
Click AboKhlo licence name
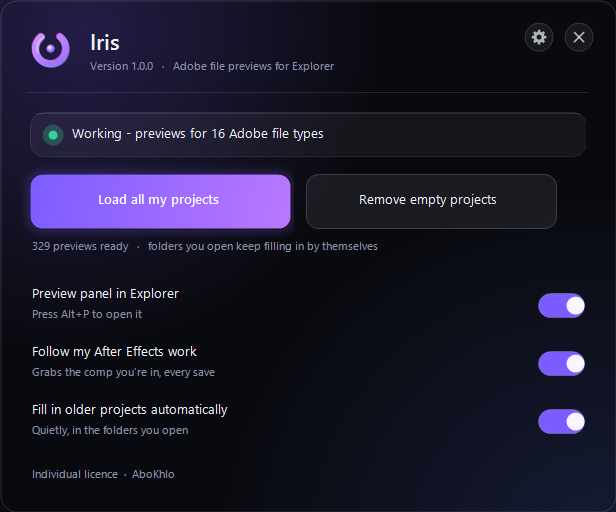153,474
